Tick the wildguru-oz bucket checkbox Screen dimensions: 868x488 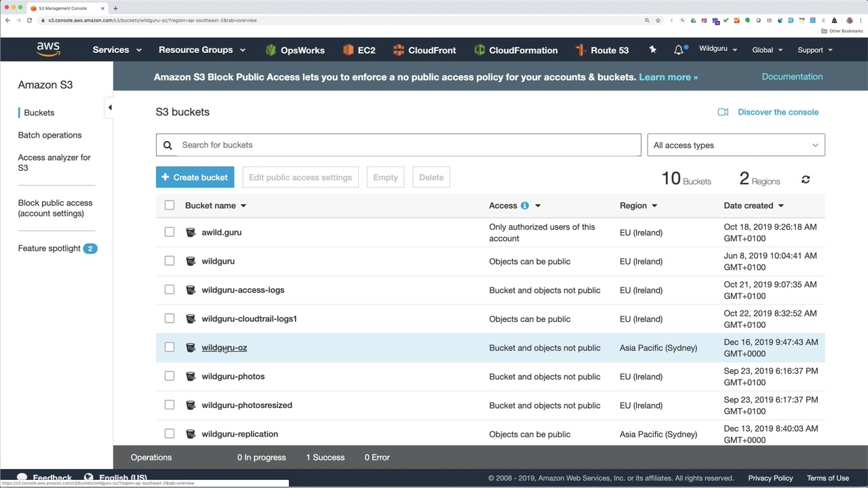[x=170, y=348]
